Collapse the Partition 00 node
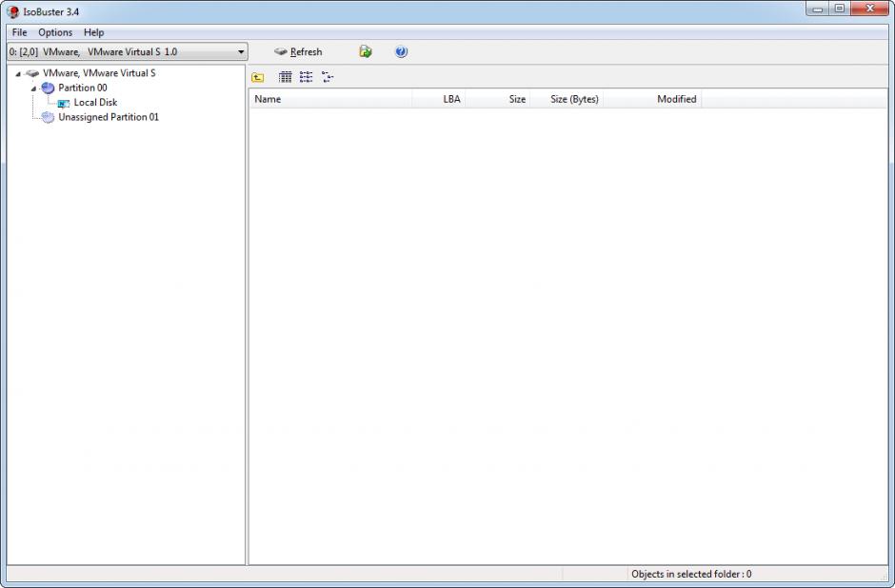 coord(33,88)
